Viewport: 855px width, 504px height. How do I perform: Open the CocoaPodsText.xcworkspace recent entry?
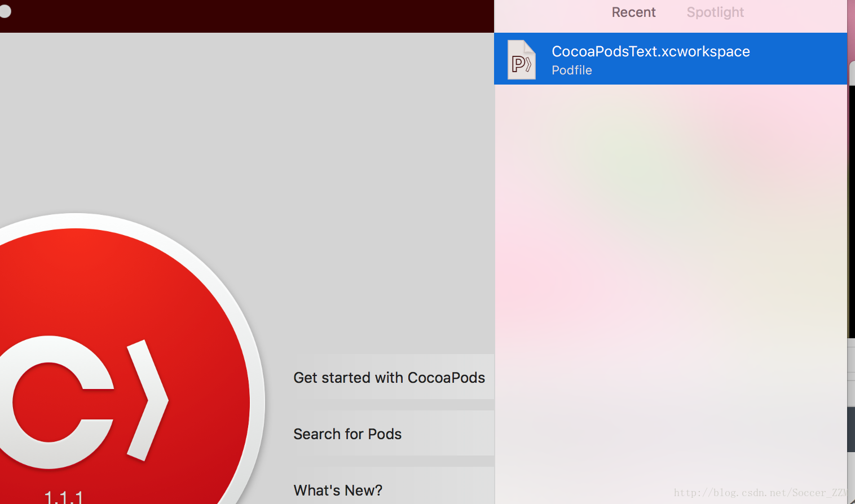pyautogui.click(x=671, y=59)
